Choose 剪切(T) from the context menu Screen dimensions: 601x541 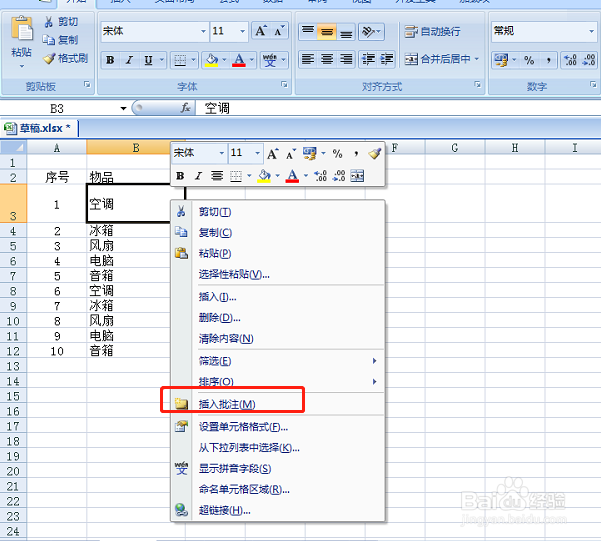pos(278,212)
